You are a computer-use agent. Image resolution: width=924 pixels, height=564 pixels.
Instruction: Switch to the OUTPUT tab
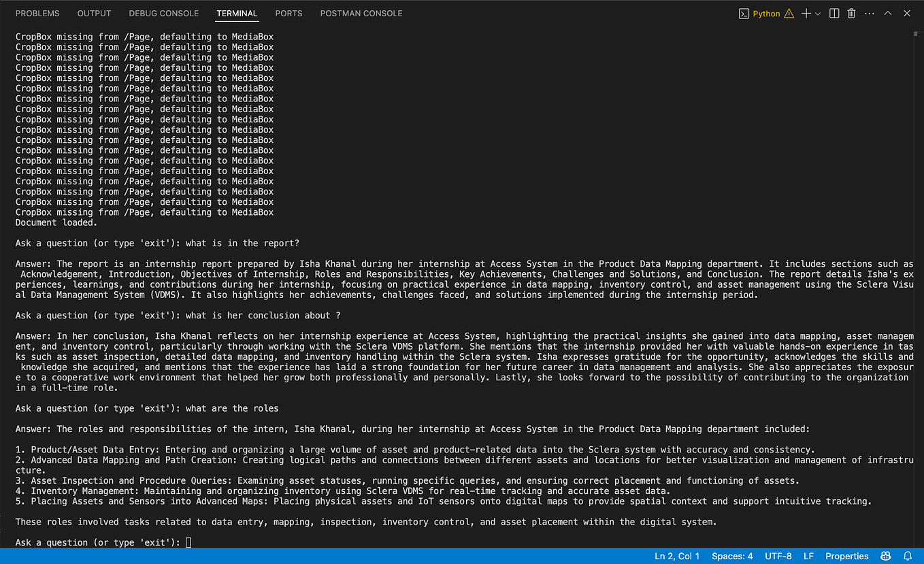point(94,13)
